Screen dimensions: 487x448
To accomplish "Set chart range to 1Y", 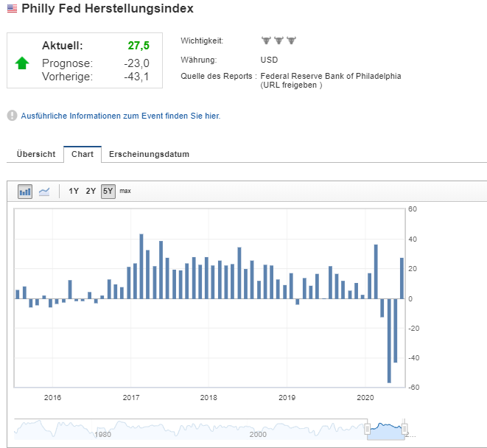I will point(74,192).
